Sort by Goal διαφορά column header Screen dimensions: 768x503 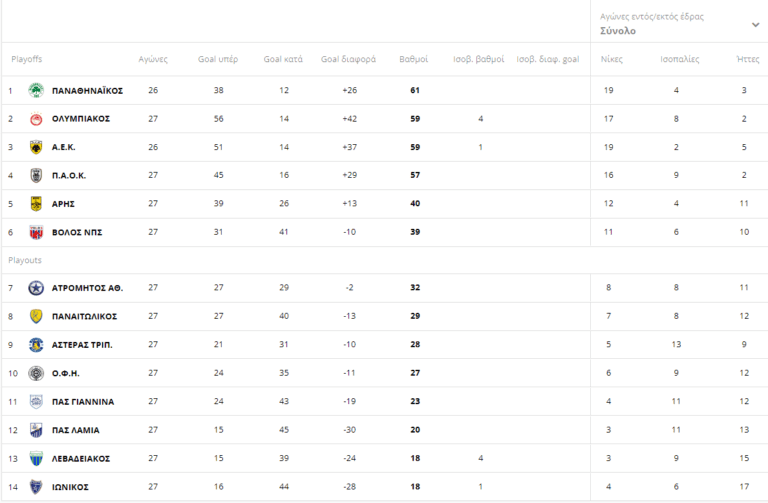pos(348,60)
